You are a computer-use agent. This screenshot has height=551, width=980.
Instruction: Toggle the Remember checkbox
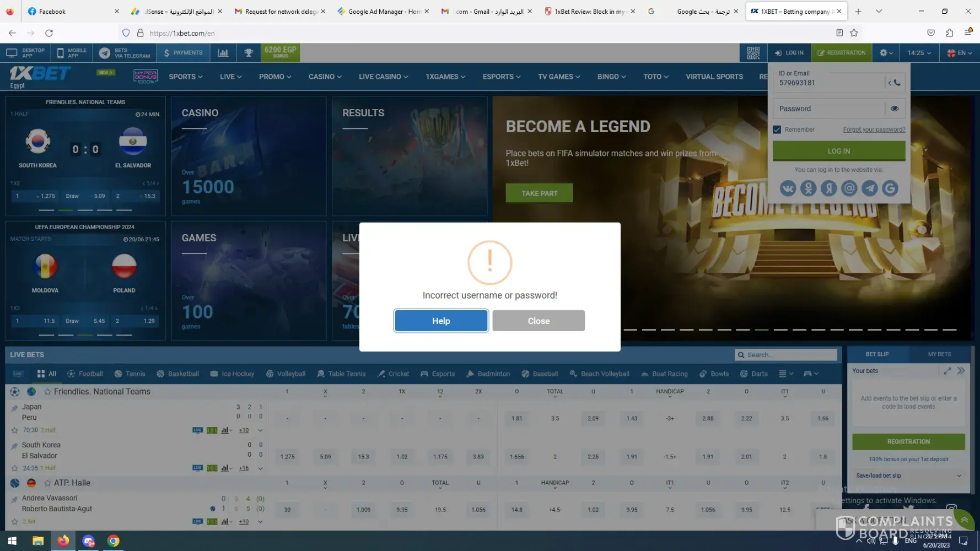pos(777,129)
